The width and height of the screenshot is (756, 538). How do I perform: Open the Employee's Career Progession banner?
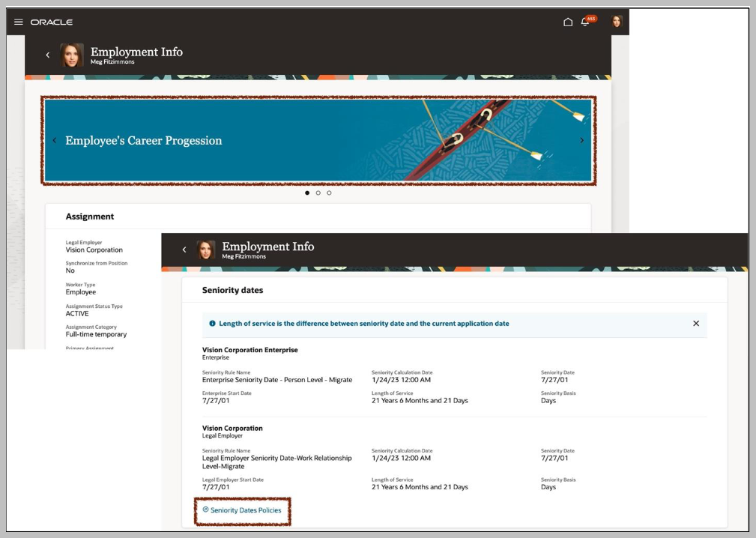point(318,140)
